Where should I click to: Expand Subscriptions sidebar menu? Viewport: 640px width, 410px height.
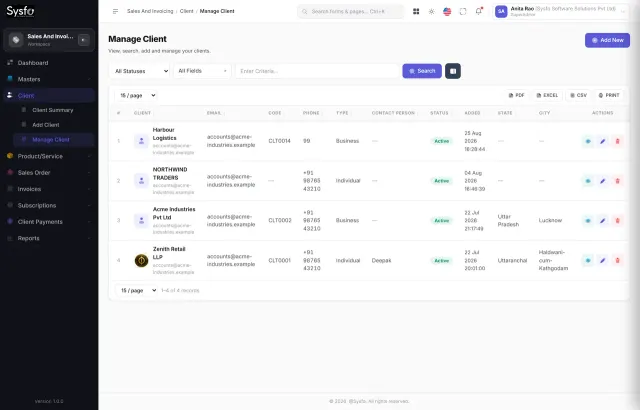click(49, 205)
